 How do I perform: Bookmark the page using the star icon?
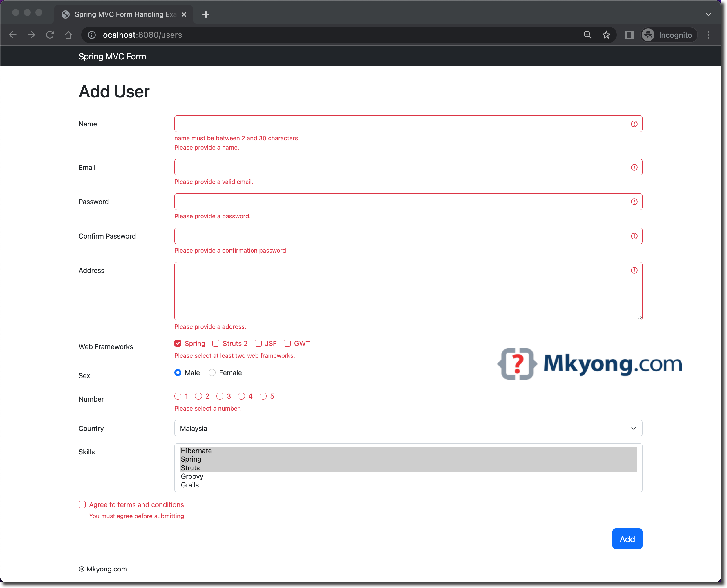[606, 35]
